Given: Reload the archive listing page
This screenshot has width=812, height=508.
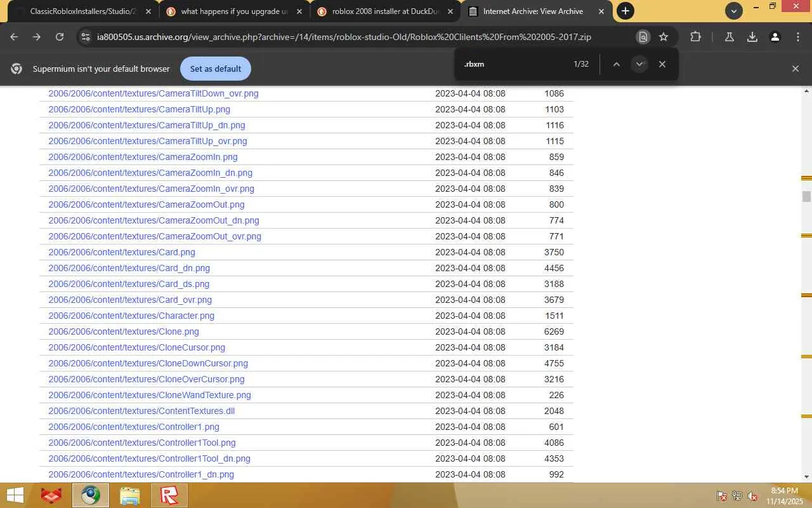Looking at the screenshot, I should [60, 37].
